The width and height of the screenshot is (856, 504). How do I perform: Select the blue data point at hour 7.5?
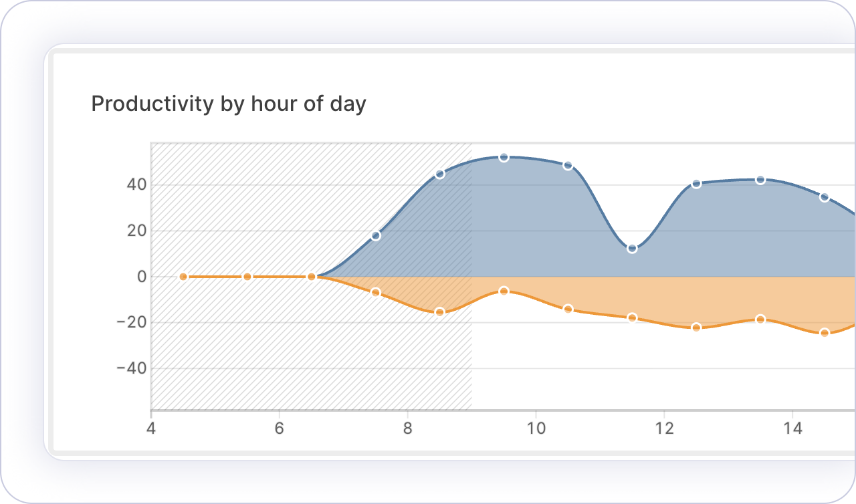point(376,235)
